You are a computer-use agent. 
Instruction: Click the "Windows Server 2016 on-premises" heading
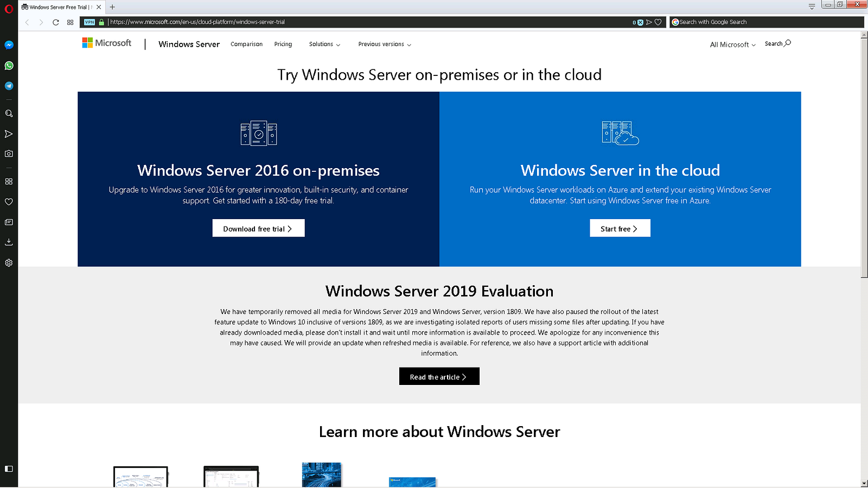click(x=258, y=171)
